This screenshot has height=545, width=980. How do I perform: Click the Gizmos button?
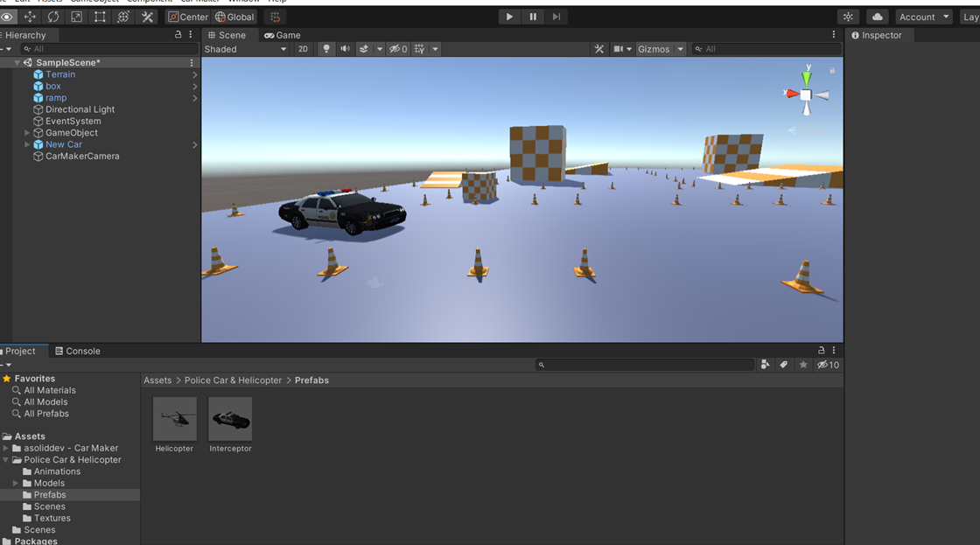pos(654,49)
